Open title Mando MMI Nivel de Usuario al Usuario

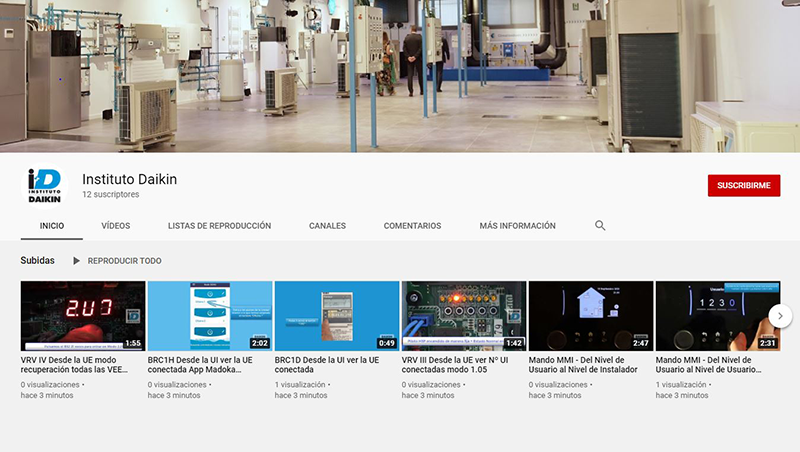(x=709, y=365)
